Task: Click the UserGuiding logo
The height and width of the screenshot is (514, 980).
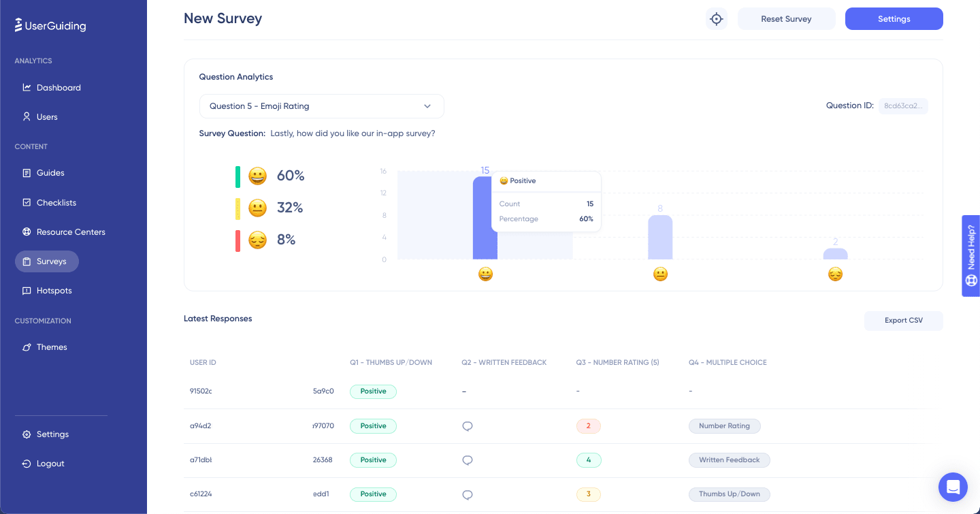Action: [x=50, y=25]
